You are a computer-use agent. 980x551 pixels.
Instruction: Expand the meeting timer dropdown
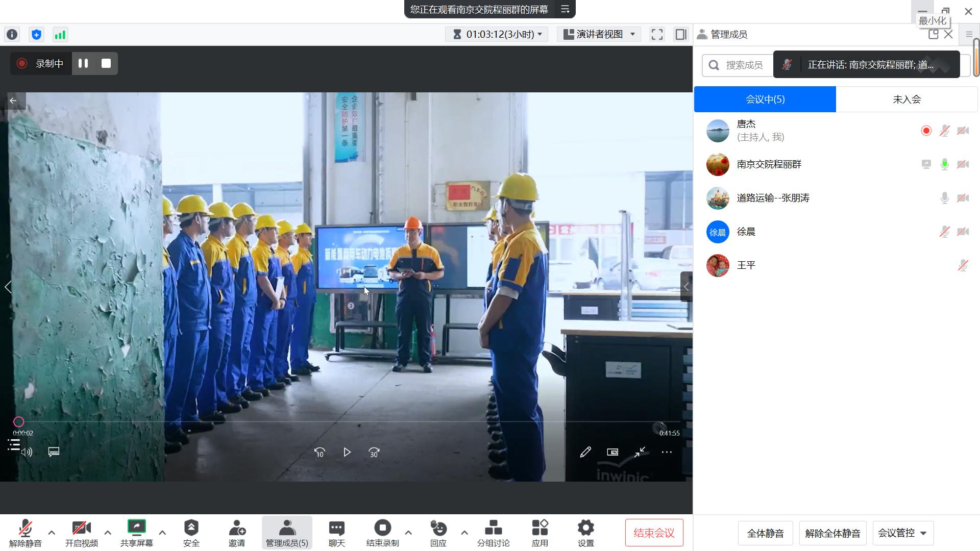point(497,35)
